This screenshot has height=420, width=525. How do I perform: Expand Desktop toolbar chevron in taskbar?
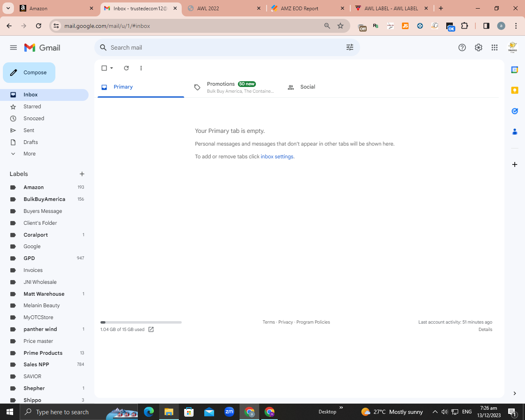tap(341, 408)
